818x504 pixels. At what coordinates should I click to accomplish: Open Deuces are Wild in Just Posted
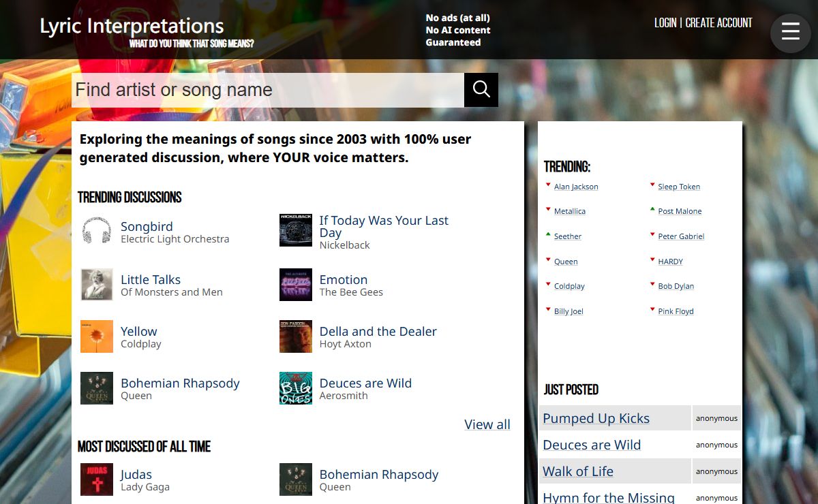tap(592, 445)
